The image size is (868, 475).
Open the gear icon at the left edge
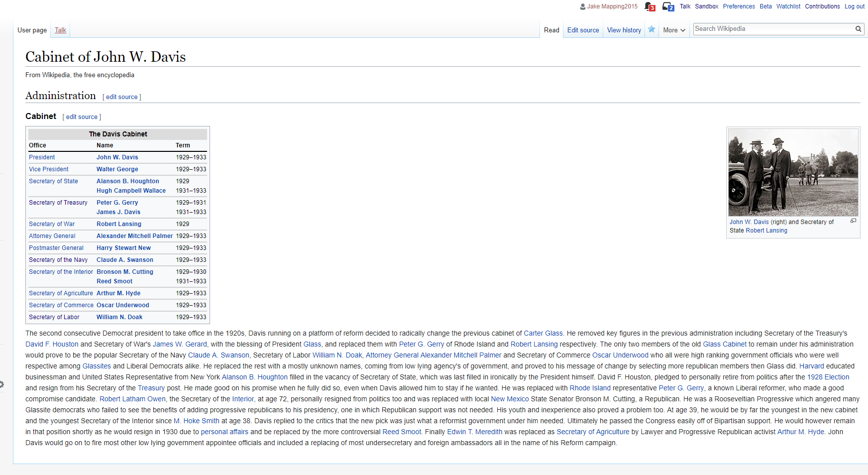[1, 384]
